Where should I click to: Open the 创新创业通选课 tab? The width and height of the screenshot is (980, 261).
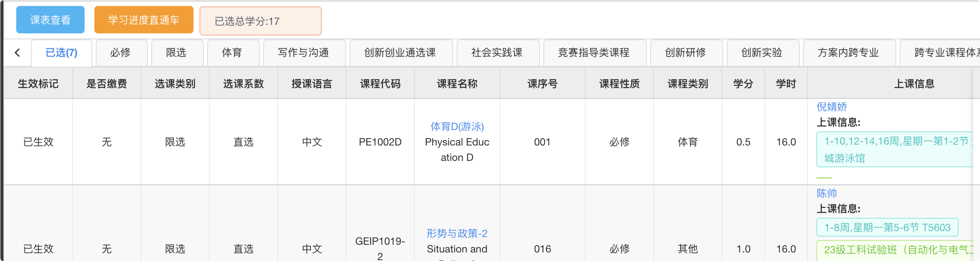pos(400,53)
